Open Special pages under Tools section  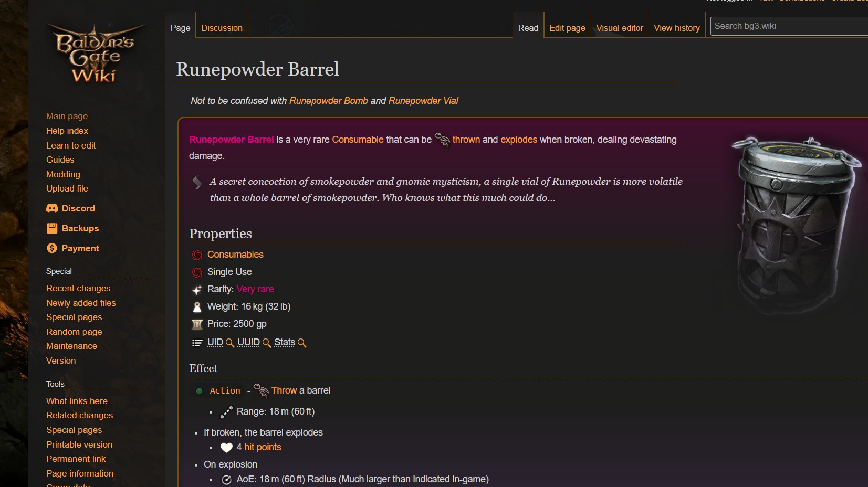coord(74,430)
